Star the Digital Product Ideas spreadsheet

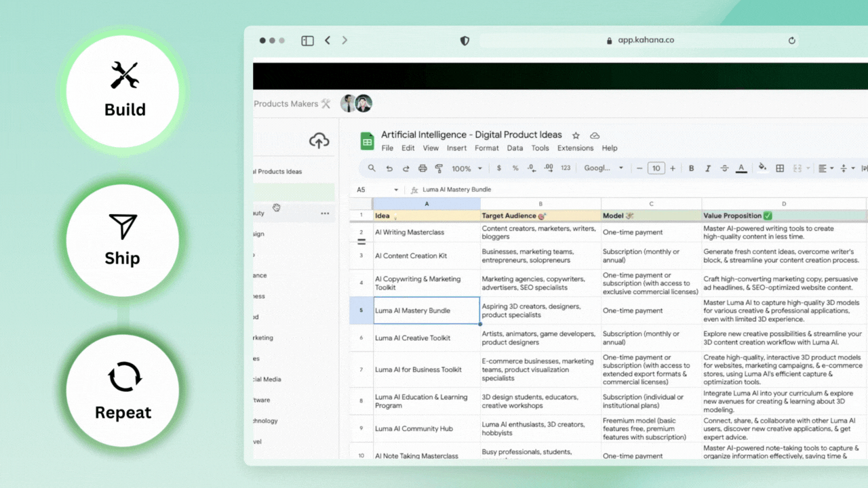click(576, 136)
